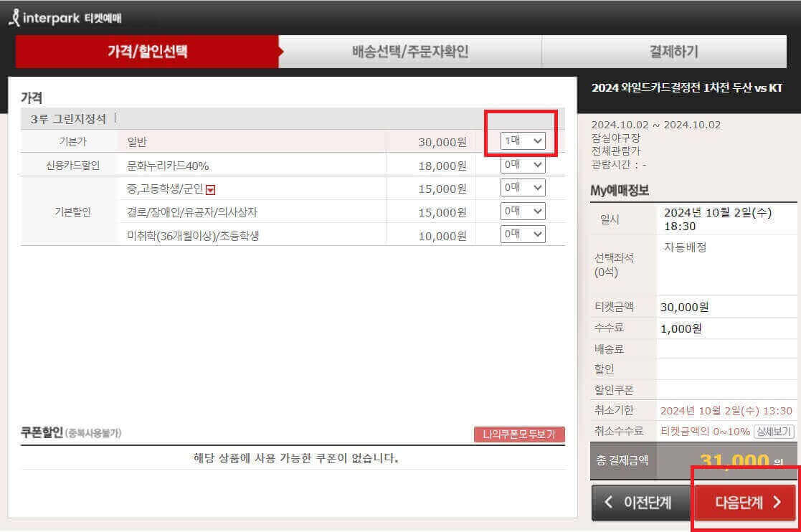Click the forward chevron on 다음단계 button
801x532 pixels.
click(778, 503)
